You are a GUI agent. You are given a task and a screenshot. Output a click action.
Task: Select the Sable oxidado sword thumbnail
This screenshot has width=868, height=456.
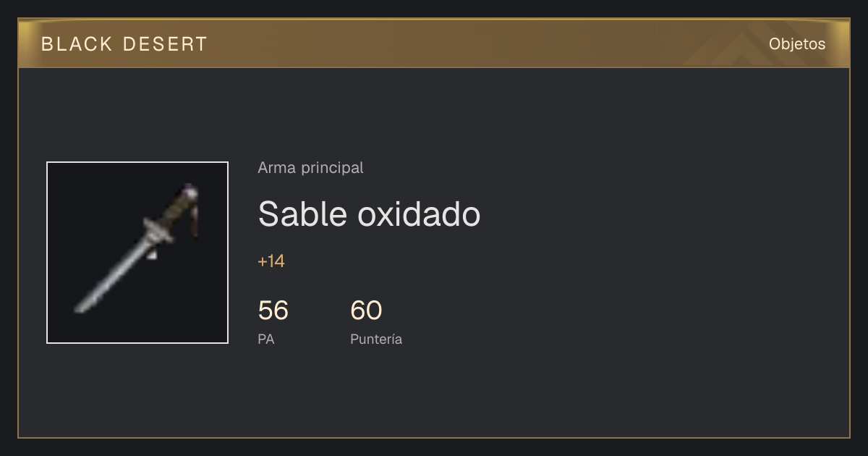click(137, 253)
